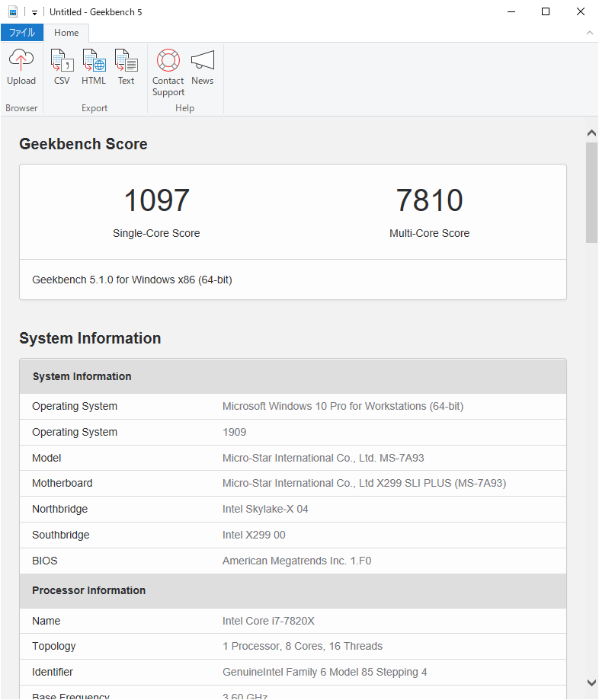Click the Southbridge row label

coord(61,535)
